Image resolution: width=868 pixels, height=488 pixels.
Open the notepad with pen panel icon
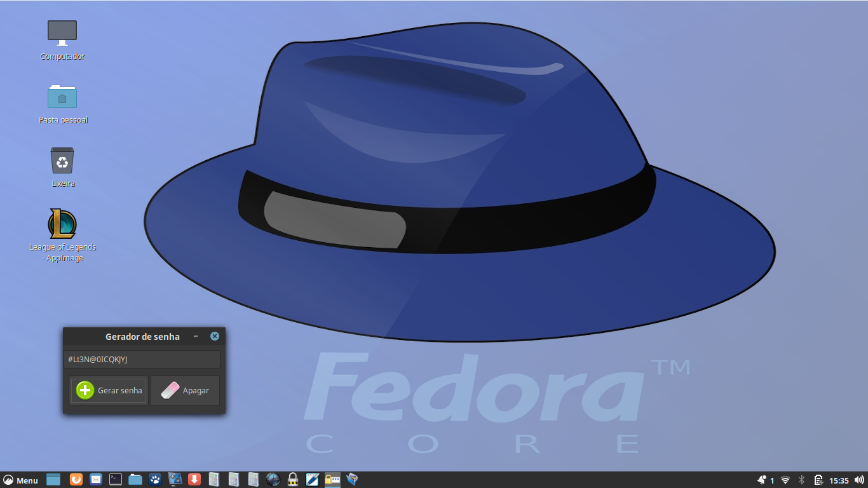(313, 480)
